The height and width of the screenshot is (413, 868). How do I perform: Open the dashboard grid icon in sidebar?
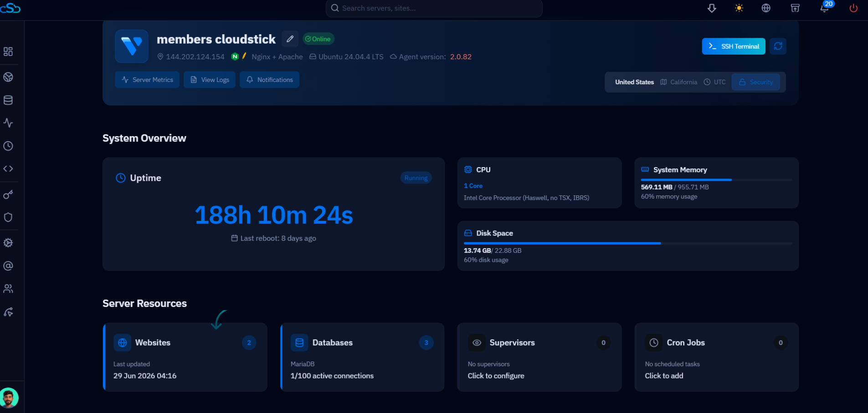click(x=8, y=51)
